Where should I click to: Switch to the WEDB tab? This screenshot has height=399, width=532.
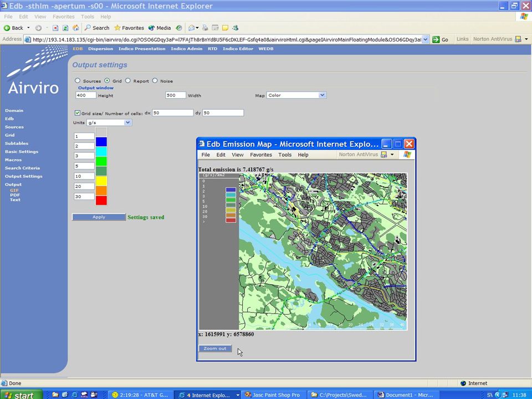tap(266, 49)
